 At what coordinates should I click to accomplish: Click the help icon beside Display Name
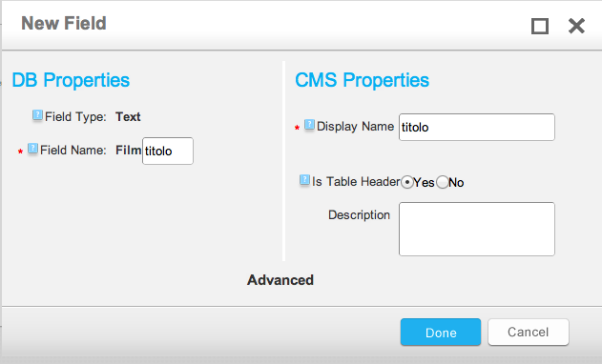pos(309,125)
